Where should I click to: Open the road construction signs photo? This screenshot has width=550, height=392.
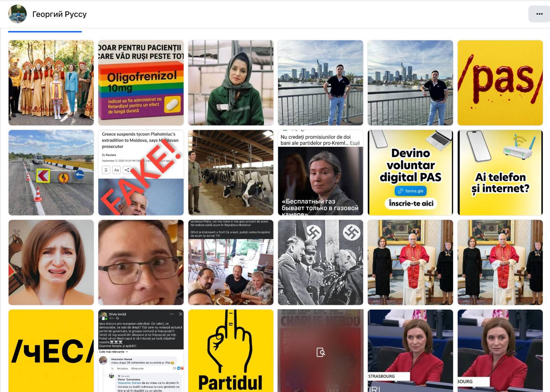click(51, 172)
